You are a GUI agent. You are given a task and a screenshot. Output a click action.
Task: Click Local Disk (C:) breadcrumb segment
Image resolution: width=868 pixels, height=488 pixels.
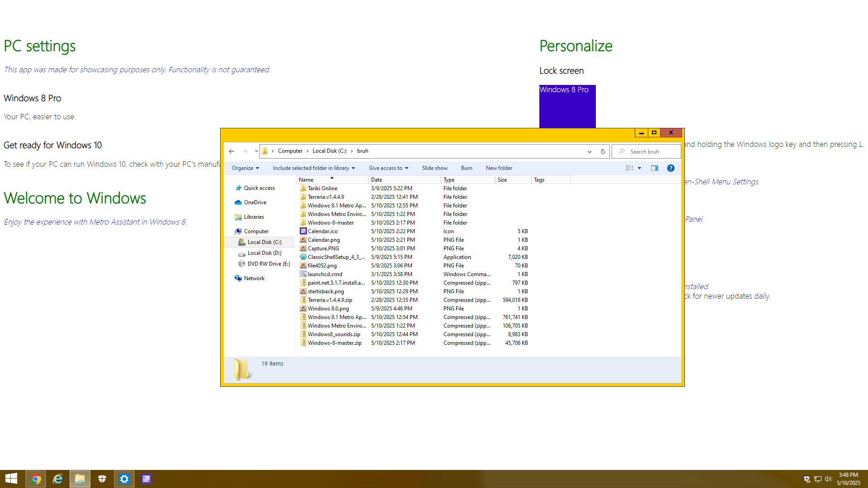point(330,151)
